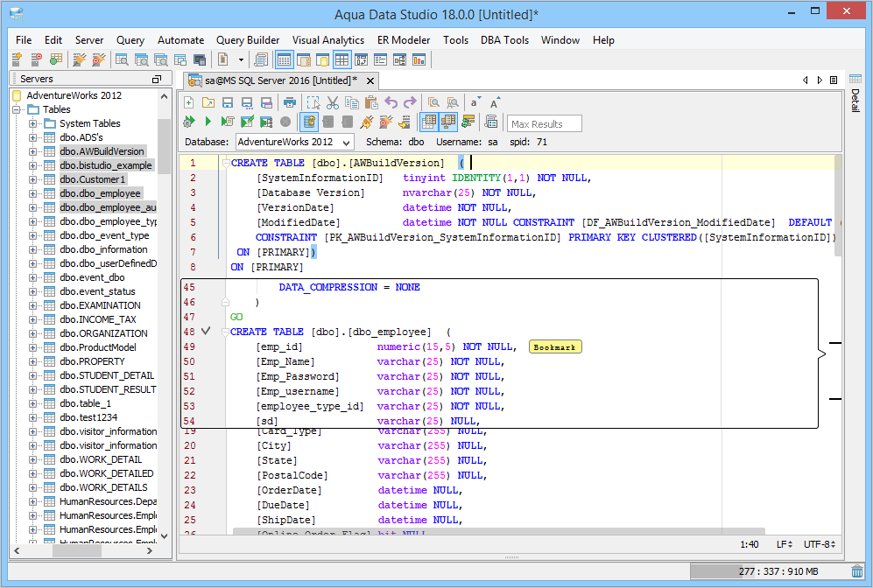
Task: Toggle the grid results view button
Action: click(x=429, y=122)
